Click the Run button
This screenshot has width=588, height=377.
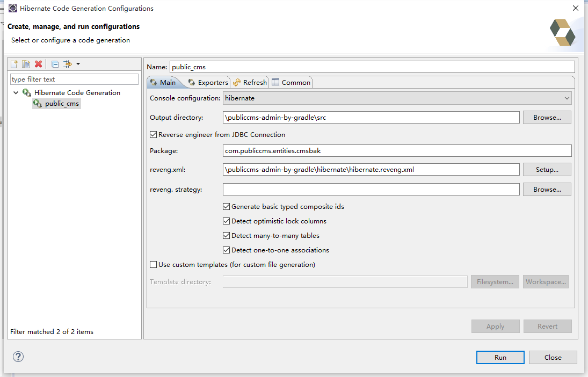pyautogui.click(x=500, y=358)
